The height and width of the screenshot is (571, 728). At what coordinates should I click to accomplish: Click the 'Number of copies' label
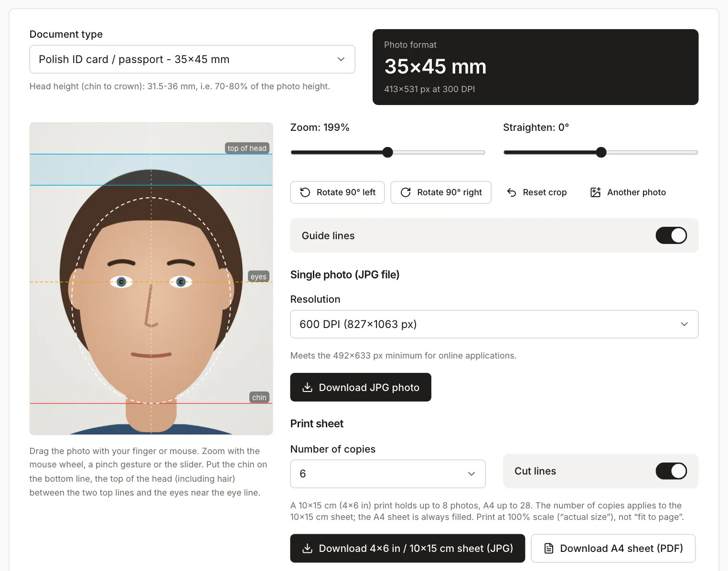333,449
